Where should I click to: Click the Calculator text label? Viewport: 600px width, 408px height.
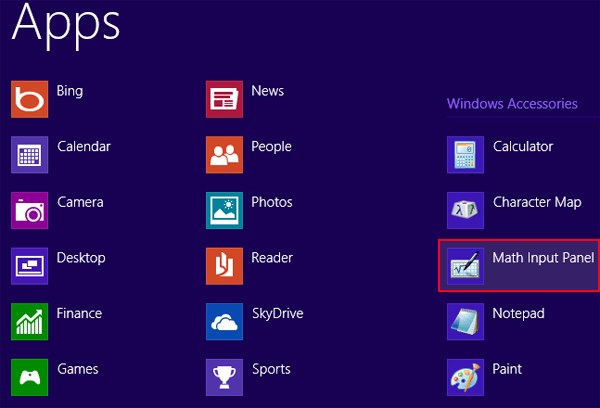click(x=523, y=146)
